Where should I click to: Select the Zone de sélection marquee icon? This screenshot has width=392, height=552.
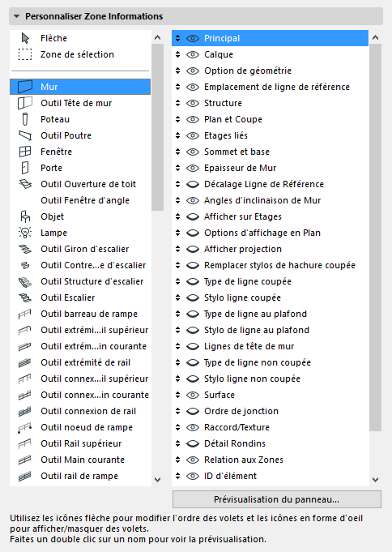[25, 54]
